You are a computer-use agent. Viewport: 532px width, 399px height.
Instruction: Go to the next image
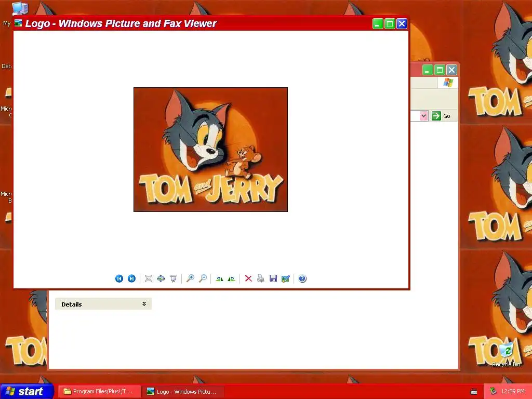pyautogui.click(x=131, y=278)
